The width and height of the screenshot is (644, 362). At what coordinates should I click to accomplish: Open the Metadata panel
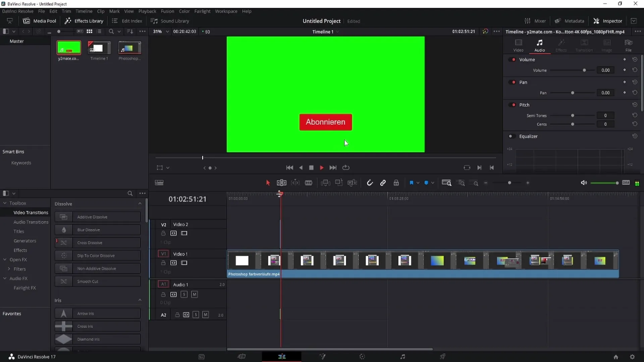pos(570,21)
